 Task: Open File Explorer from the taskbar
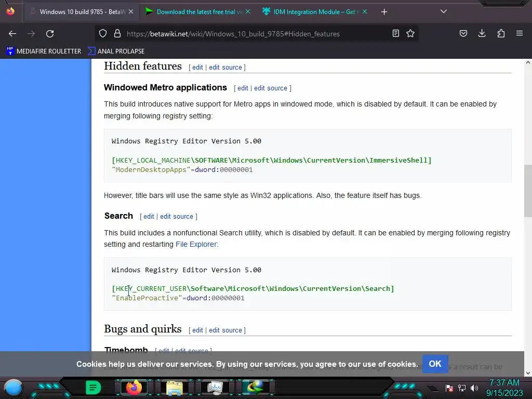(x=175, y=388)
